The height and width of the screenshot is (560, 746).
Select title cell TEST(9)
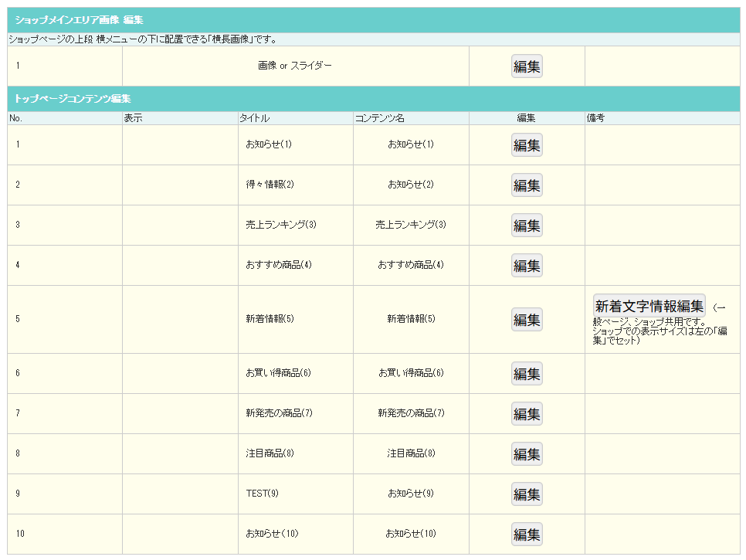pyautogui.click(x=262, y=494)
